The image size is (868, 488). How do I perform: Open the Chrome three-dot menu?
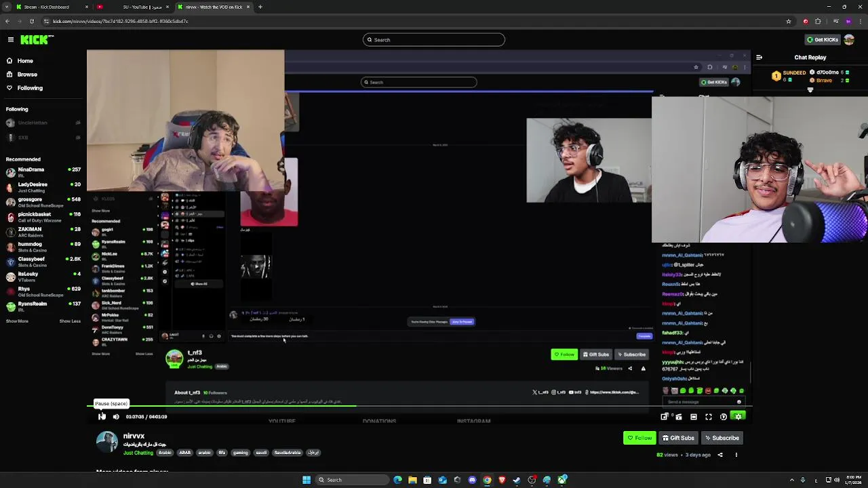[861, 21]
